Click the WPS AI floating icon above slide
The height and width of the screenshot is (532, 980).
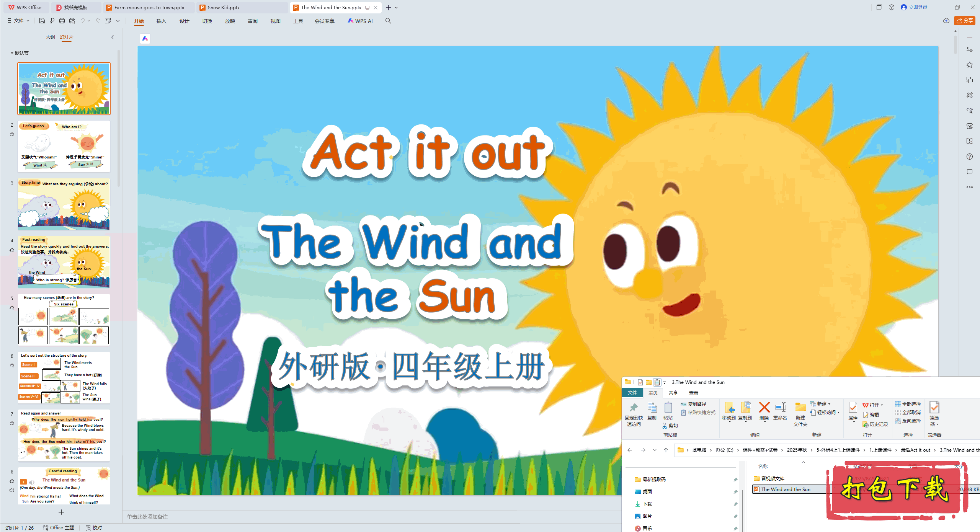point(145,38)
